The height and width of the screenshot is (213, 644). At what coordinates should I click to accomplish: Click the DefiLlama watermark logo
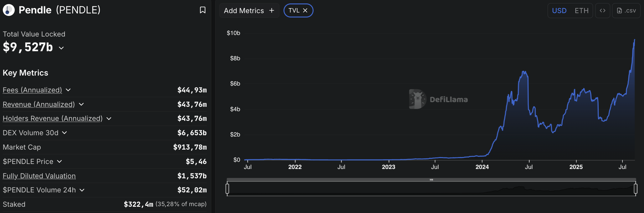[x=417, y=99]
